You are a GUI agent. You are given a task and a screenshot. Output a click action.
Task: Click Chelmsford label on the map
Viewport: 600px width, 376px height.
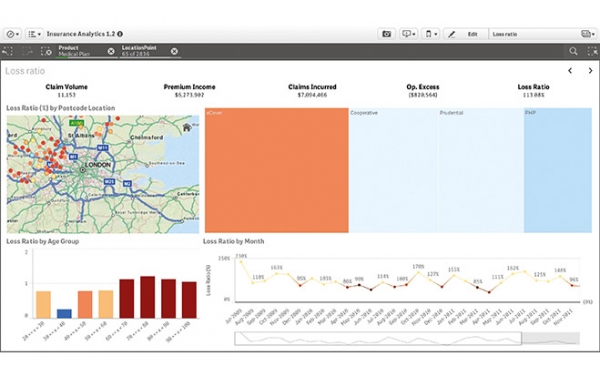(147, 137)
